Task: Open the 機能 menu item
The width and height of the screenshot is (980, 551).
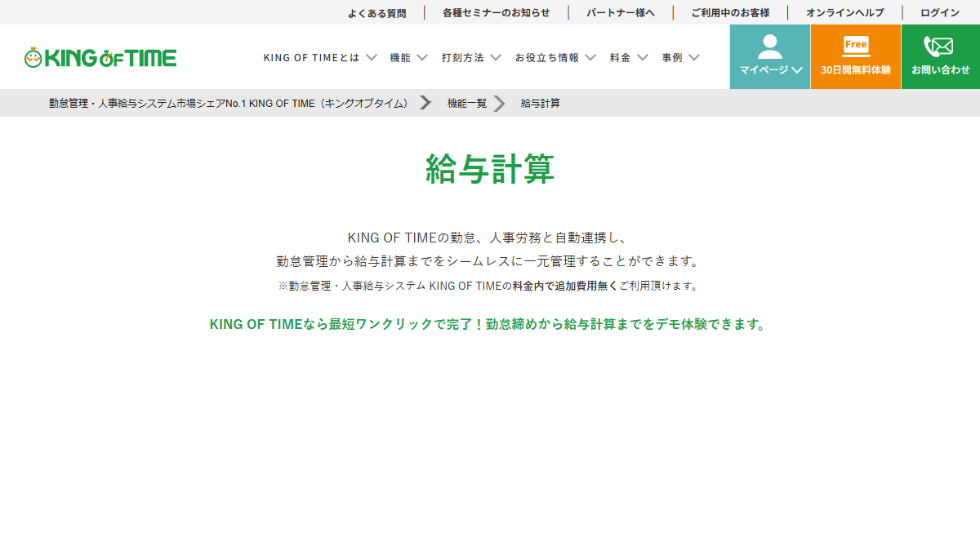Action: (x=400, y=57)
